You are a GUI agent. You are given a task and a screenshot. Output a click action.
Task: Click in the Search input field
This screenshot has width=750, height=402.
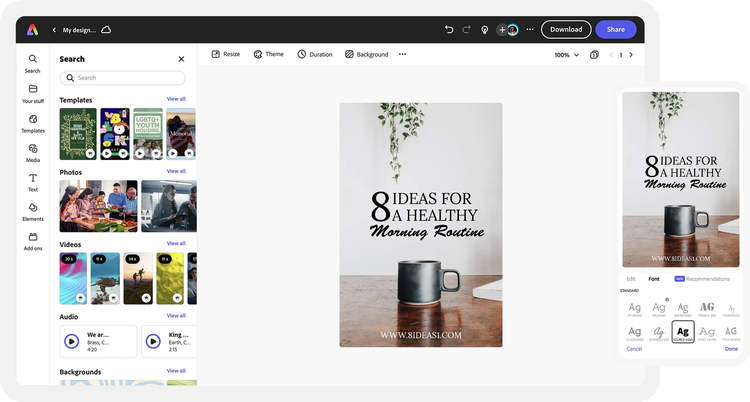(x=122, y=78)
